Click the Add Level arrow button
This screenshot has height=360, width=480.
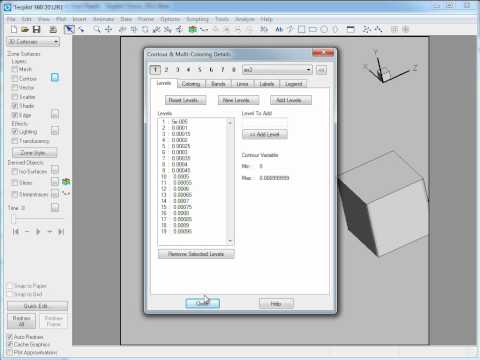265,134
